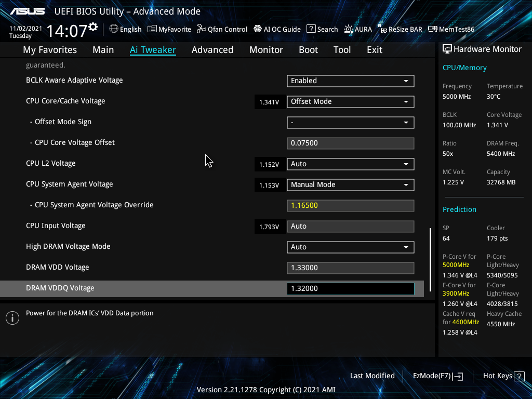This screenshot has height=399, width=532.
Task: Click the ASUS logo
Action: (27, 11)
